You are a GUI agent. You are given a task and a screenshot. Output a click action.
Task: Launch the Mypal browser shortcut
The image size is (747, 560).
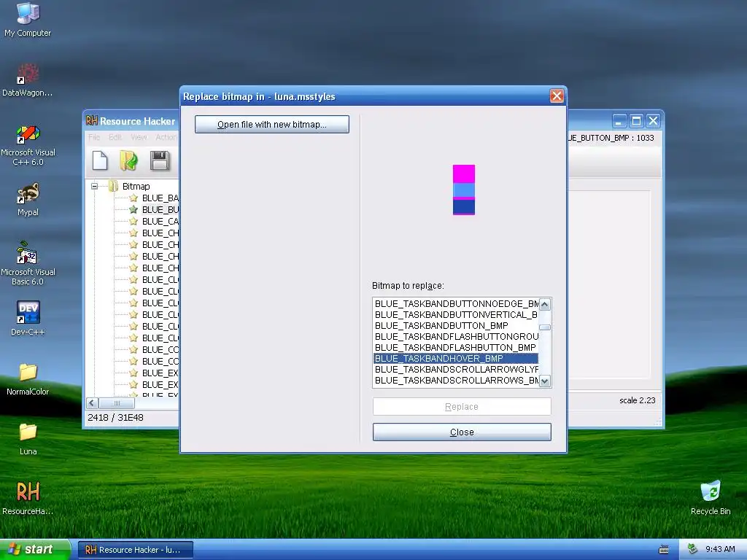[x=28, y=199]
